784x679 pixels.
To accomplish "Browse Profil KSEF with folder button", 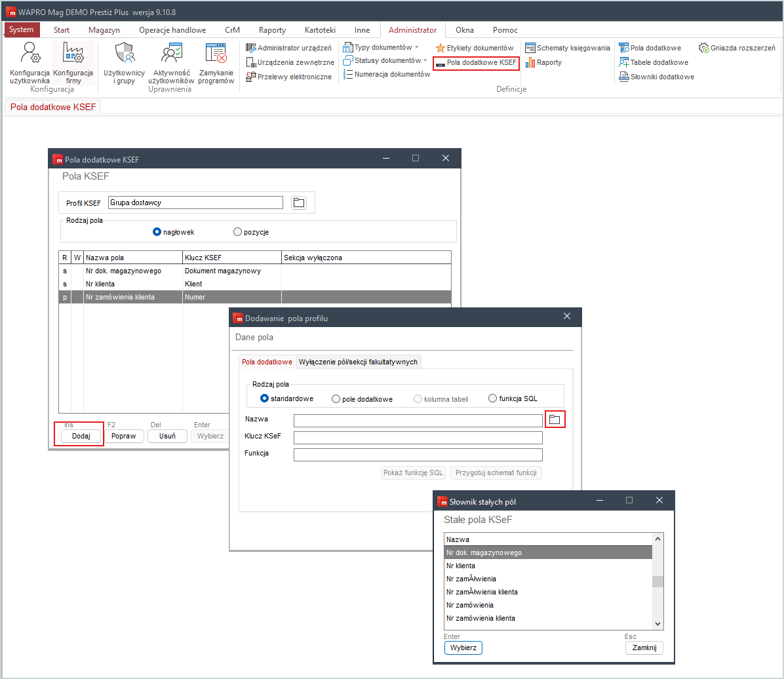I will coord(299,203).
